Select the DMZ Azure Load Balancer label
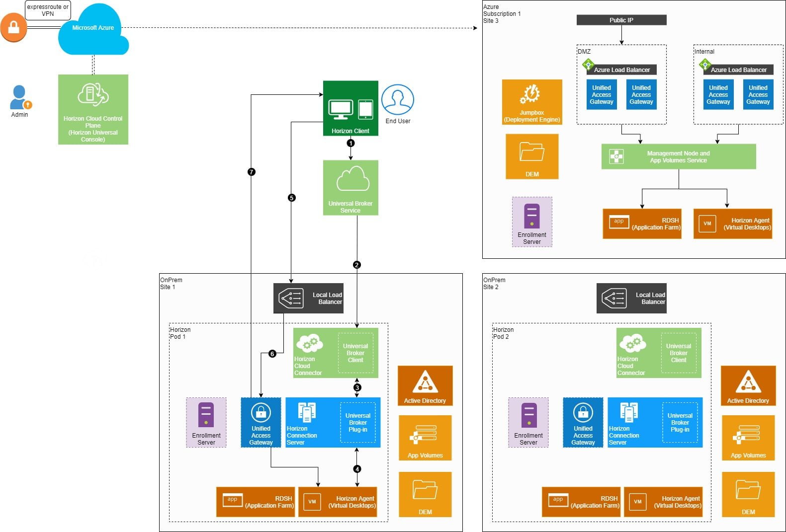This screenshot has width=786, height=532. point(621,70)
